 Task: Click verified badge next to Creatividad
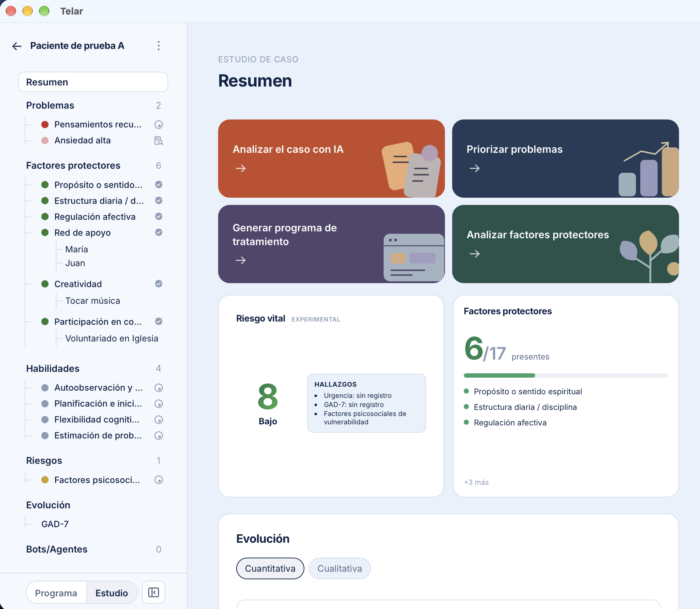[158, 284]
